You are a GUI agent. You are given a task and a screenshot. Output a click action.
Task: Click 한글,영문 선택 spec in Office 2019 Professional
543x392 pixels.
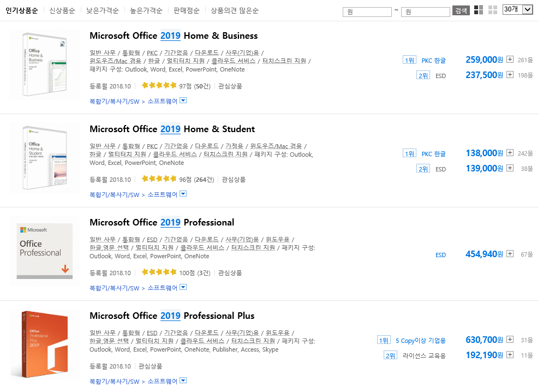tap(109, 247)
